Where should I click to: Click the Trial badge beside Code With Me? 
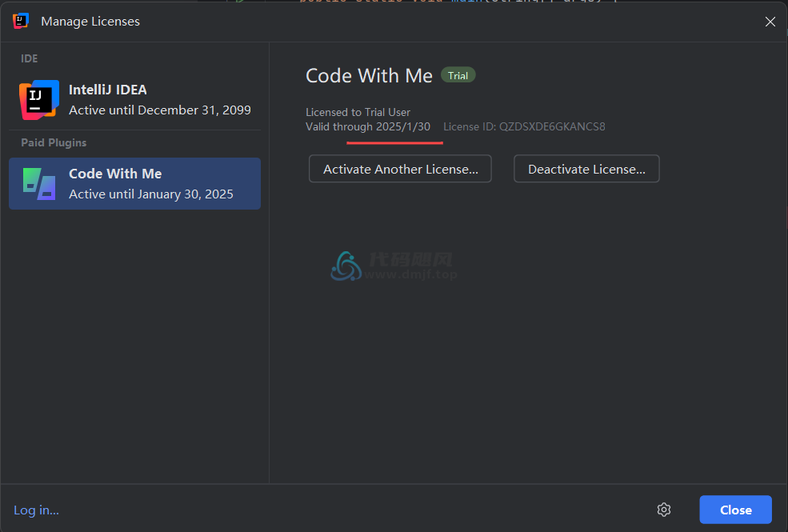click(458, 75)
